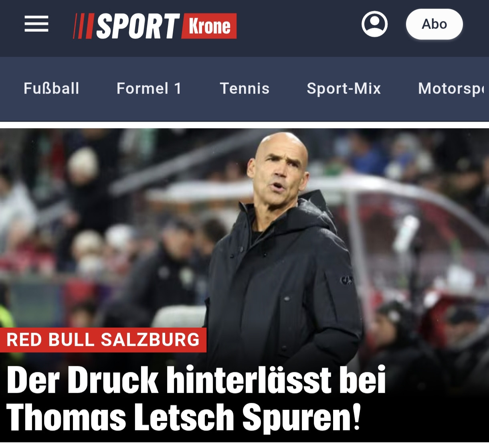This screenshot has width=489, height=448.
Task: Tap the Abo subscription button
Action: 434,24
